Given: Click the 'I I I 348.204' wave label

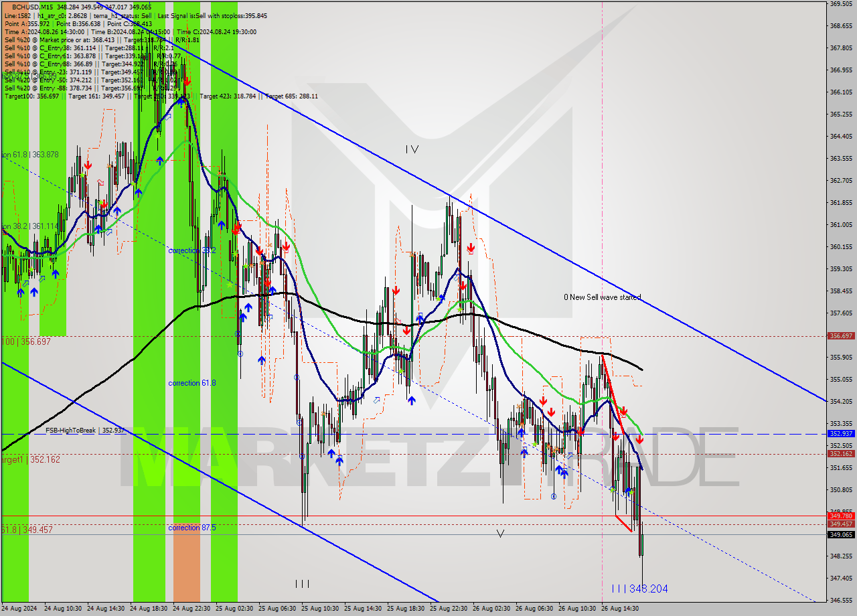Looking at the screenshot, I should pos(639,589).
